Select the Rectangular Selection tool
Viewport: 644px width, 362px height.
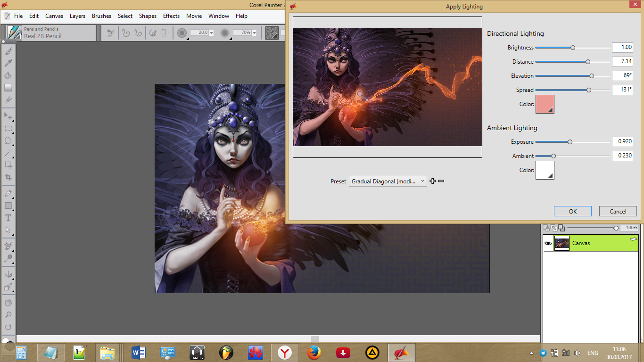tap(8, 128)
